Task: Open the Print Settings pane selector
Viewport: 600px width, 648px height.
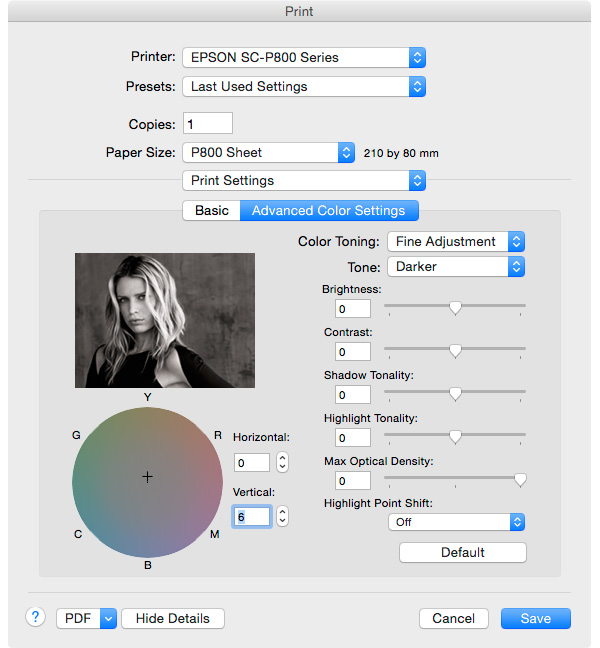Action: [303, 181]
